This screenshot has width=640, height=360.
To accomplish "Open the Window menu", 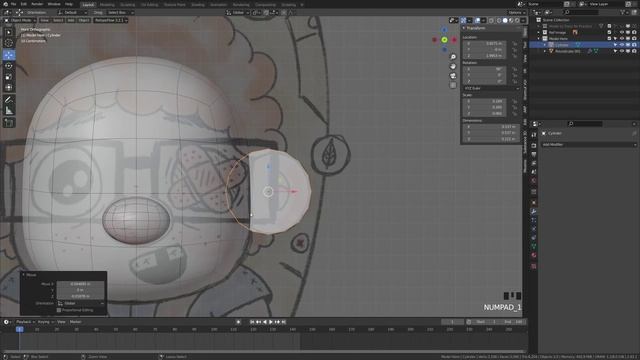I will 54,4.
